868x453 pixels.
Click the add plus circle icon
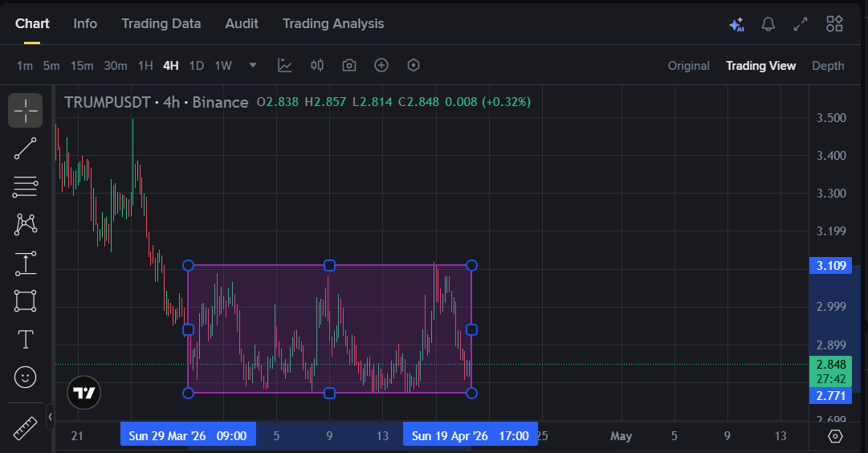(x=381, y=65)
